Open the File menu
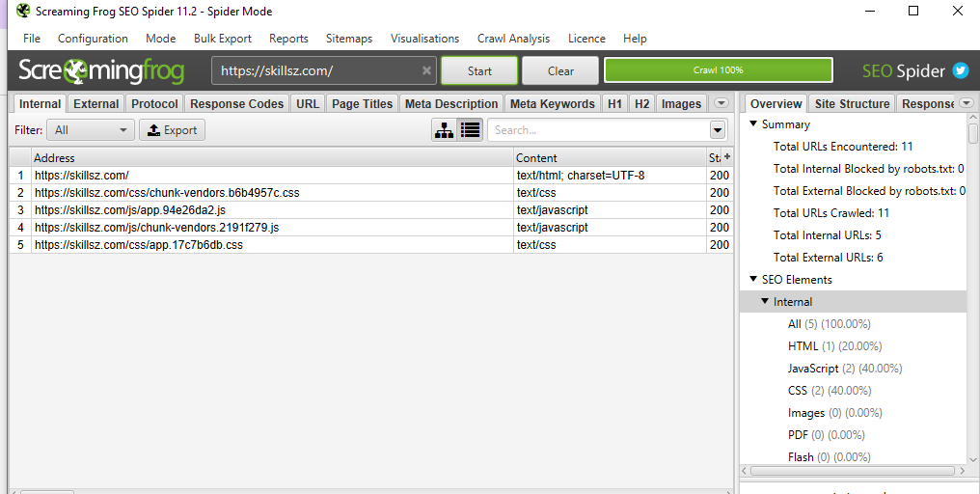 pyautogui.click(x=32, y=39)
